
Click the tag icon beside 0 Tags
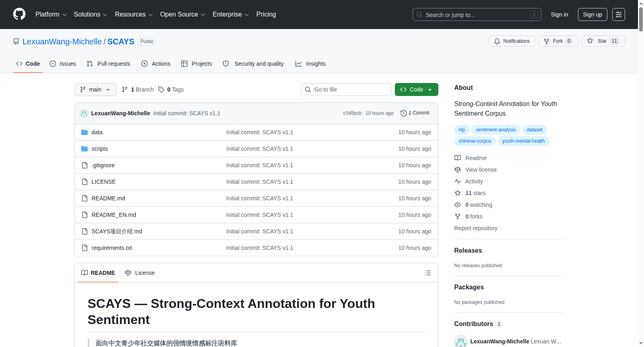pyautogui.click(x=161, y=89)
